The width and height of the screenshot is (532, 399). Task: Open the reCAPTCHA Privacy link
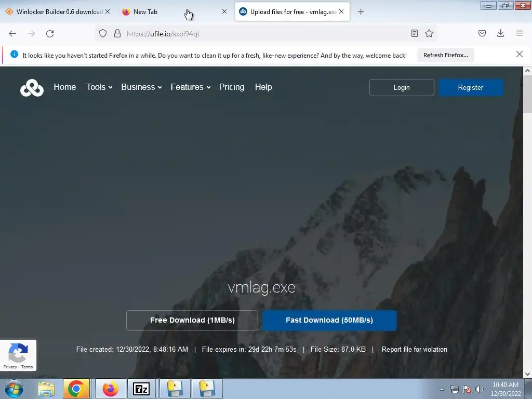point(10,367)
